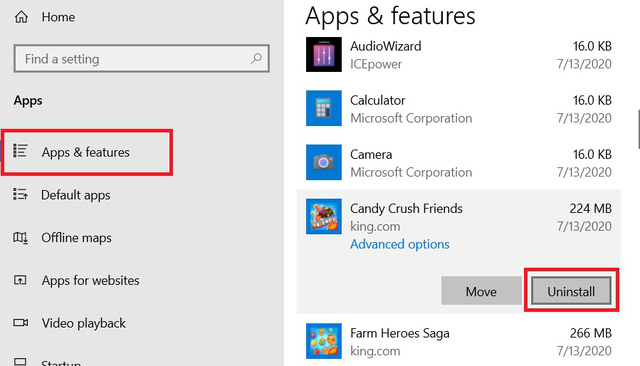Go to Offline maps settings

(x=76, y=237)
